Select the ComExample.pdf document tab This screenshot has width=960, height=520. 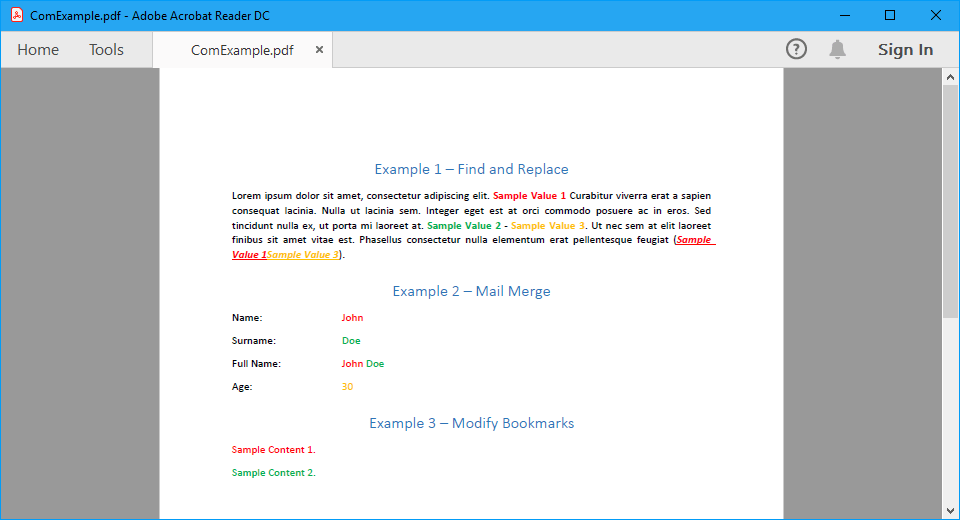(242, 50)
